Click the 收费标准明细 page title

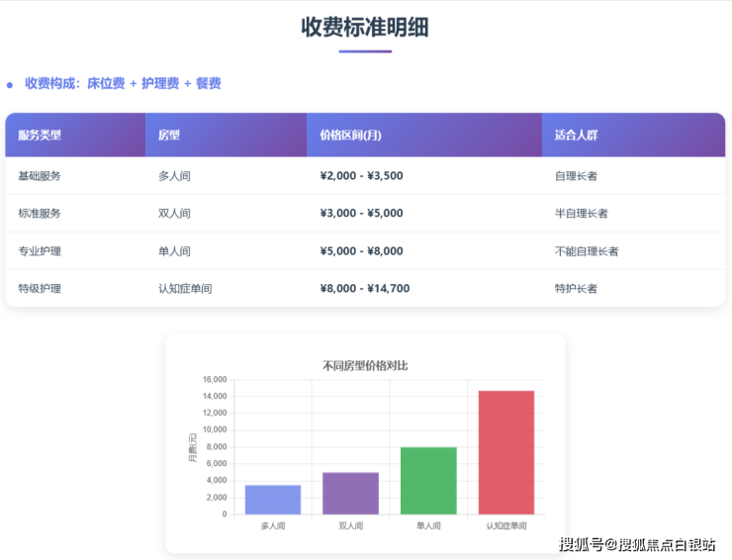[x=365, y=27]
